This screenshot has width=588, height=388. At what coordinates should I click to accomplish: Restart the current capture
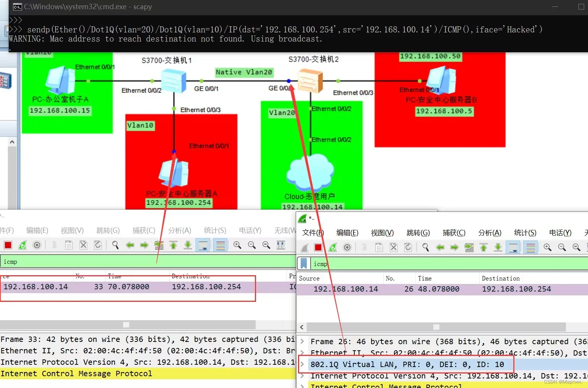coord(22,245)
